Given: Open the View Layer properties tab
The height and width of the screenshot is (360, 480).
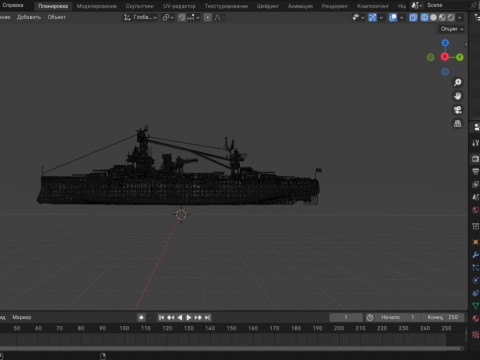Looking at the screenshot, I should click(476, 184).
